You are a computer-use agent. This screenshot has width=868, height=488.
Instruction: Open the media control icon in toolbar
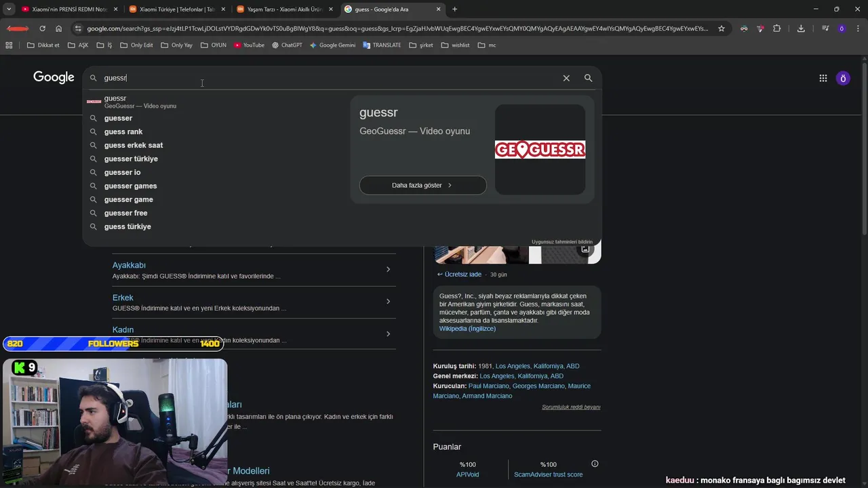pos(825,28)
